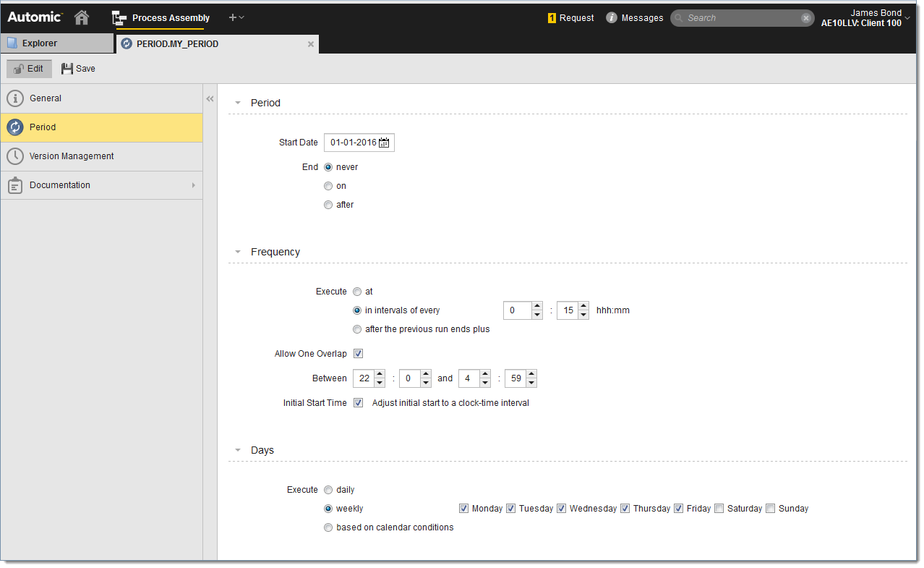924x568 pixels.
Task: Increase the interval minutes stepper value
Action: (x=583, y=306)
